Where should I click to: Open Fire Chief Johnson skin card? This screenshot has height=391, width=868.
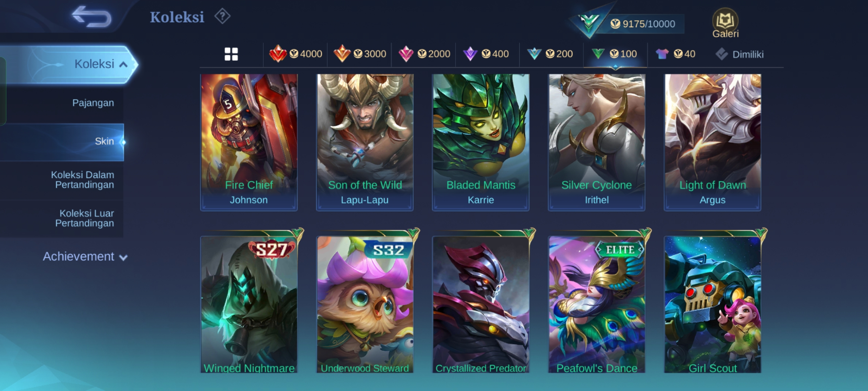249,142
